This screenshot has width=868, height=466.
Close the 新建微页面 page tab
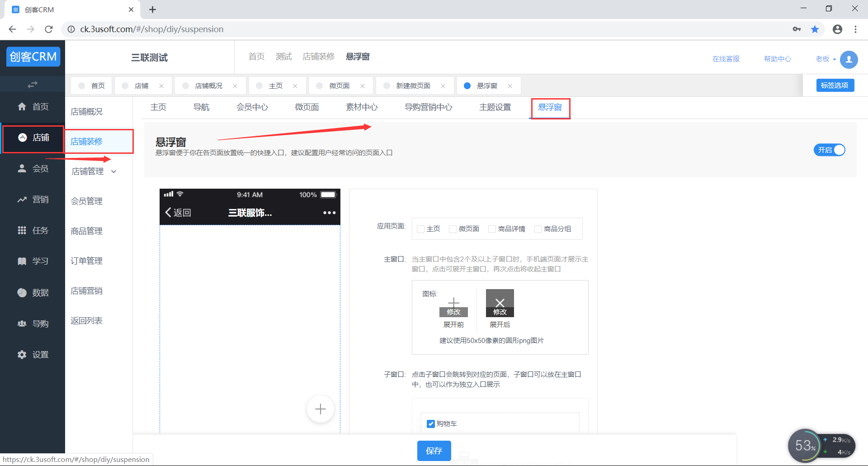(443, 86)
